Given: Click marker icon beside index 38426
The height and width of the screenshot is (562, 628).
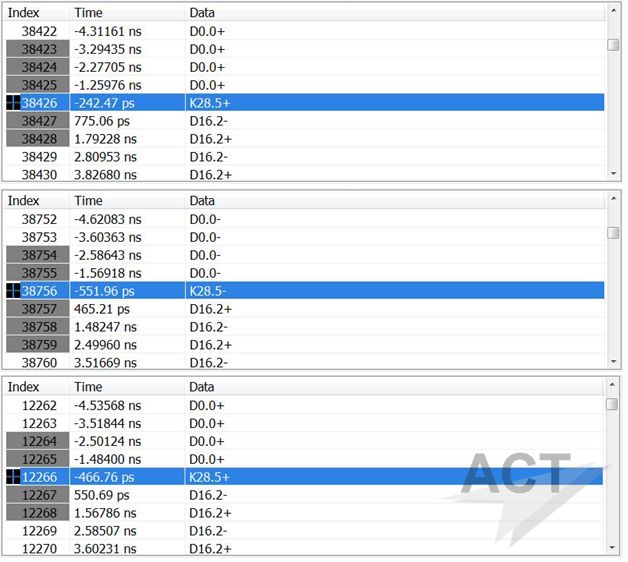Looking at the screenshot, I should [x=13, y=103].
